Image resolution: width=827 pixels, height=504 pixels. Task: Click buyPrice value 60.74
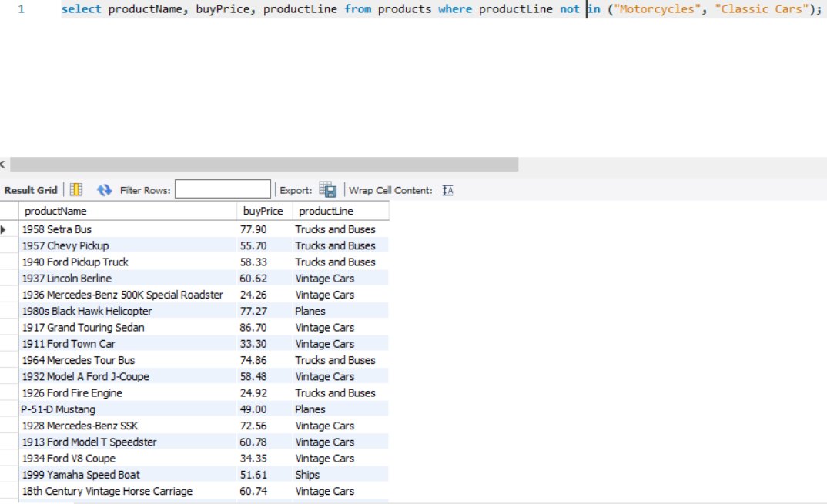265,491
